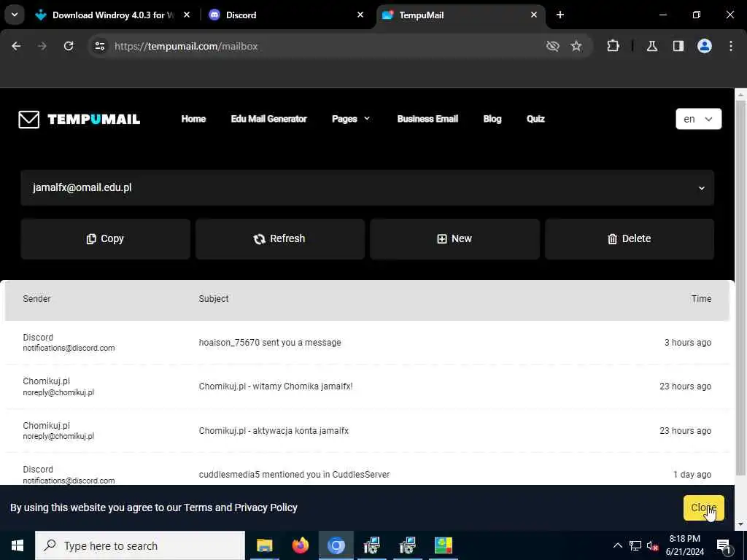The width and height of the screenshot is (747, 560).
Task: Generate a New email address
Action: click(454, 238)
